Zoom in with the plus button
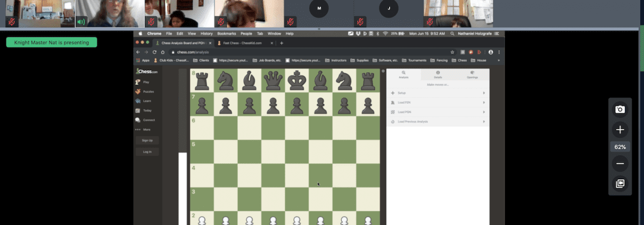This screenshot has height=225, width=644. click(x=620, y=130)
